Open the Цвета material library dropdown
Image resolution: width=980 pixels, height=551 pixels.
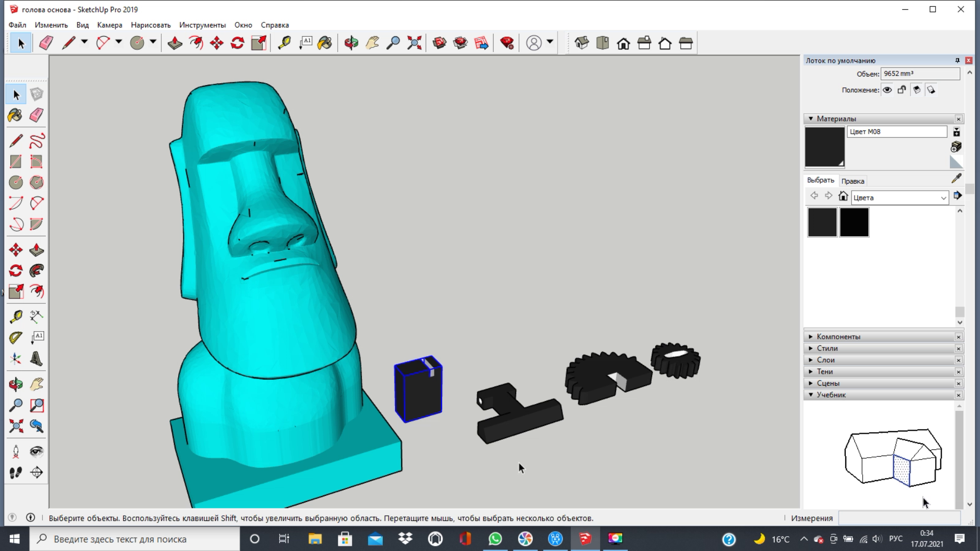click(x=899, y=197)
